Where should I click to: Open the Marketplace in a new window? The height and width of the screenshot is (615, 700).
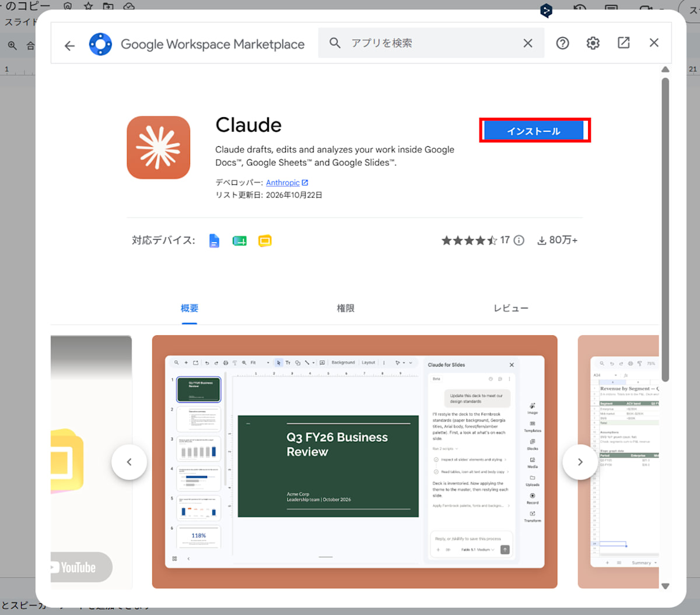pyautogui.click(x=624, y=43)
